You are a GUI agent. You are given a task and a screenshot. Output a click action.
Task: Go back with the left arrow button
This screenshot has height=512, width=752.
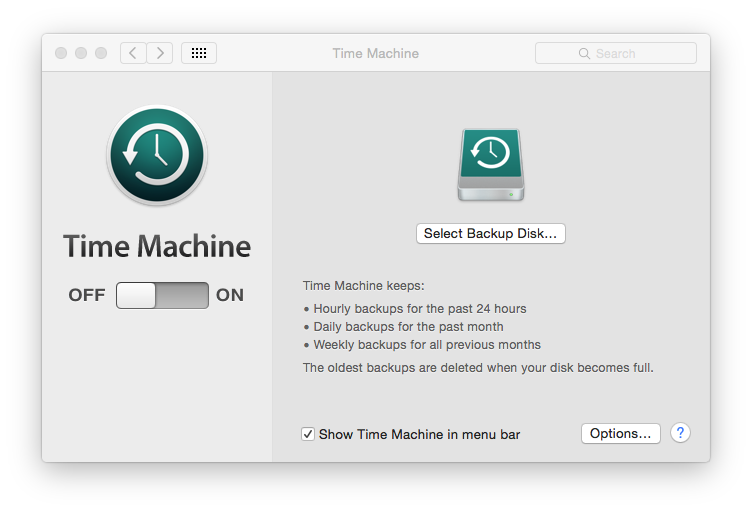pyautogui.click(x=133, y=53)
